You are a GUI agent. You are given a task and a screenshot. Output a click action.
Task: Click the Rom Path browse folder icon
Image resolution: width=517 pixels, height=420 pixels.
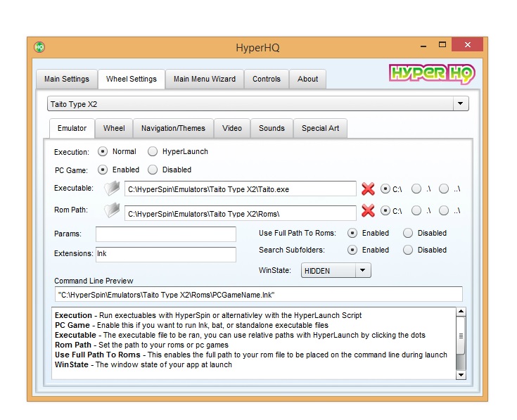112,210
